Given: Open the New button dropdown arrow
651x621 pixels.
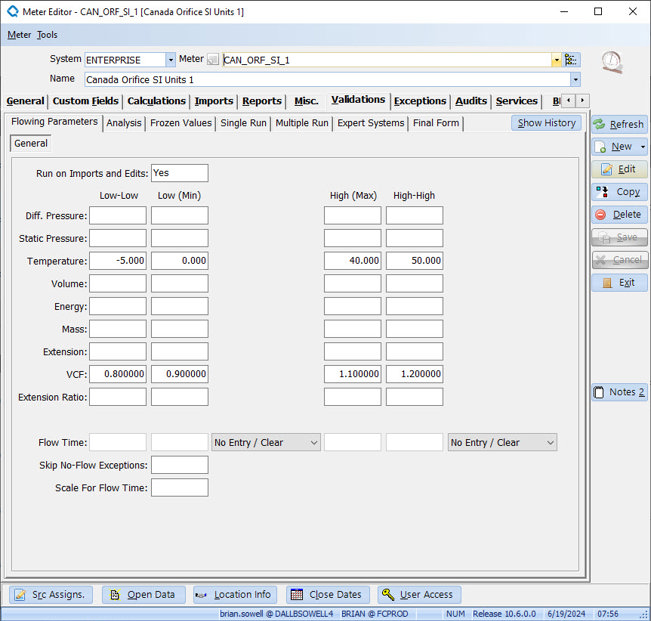Looking at the screenshot, I should click(643, 147).
